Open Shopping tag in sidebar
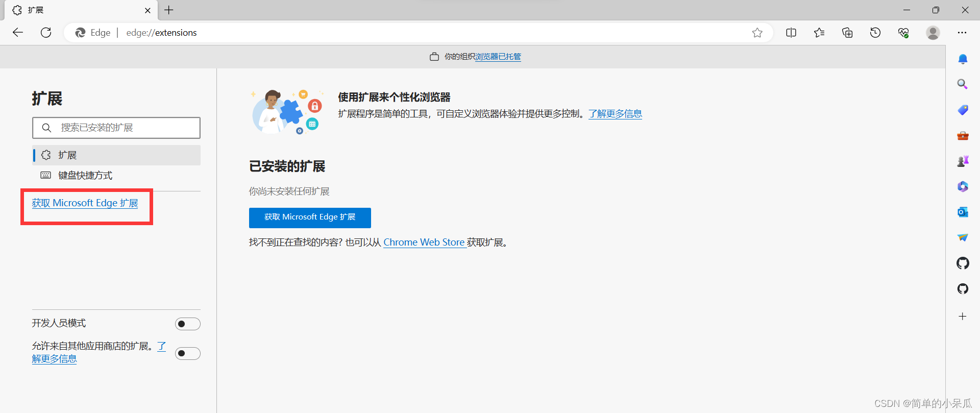This screenshot has width=980, height=413. [x=963, y=110]
